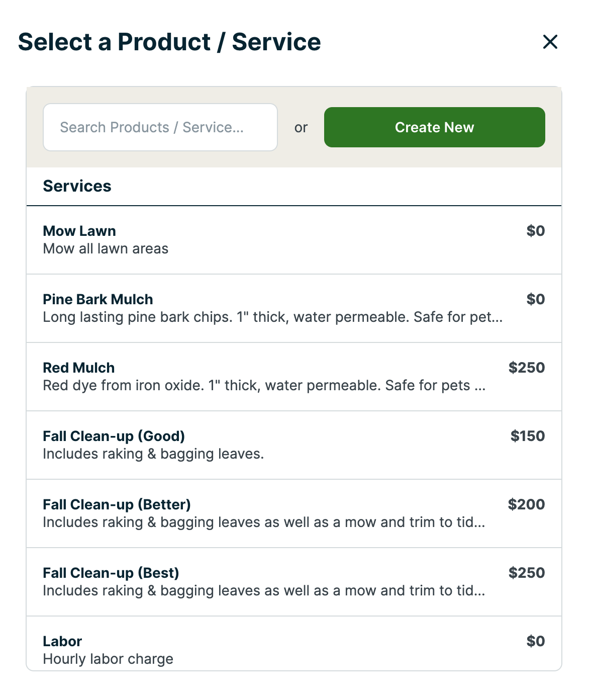
Task: Close the Select a Product / Service dialog
Action: coord(550,42)
